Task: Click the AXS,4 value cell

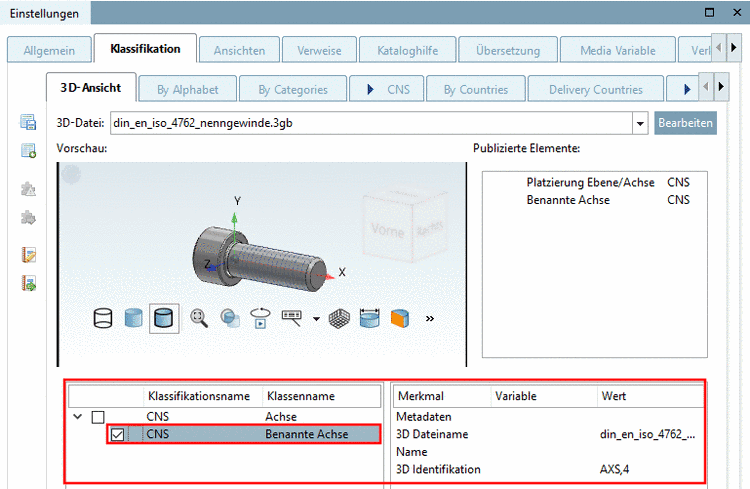Action: click(614, 469)
